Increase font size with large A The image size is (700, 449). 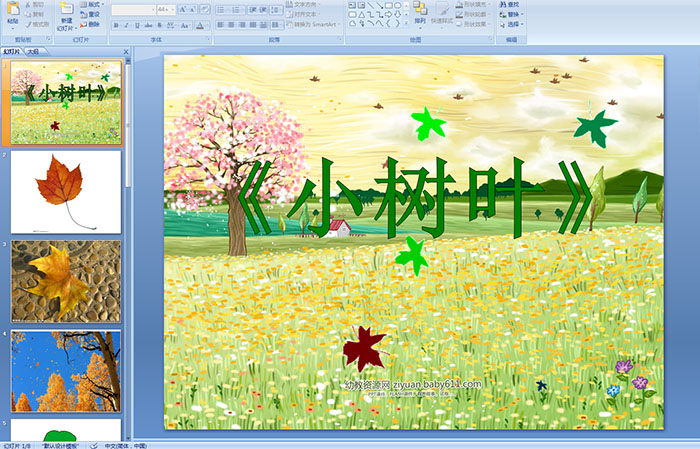[183, 9]
